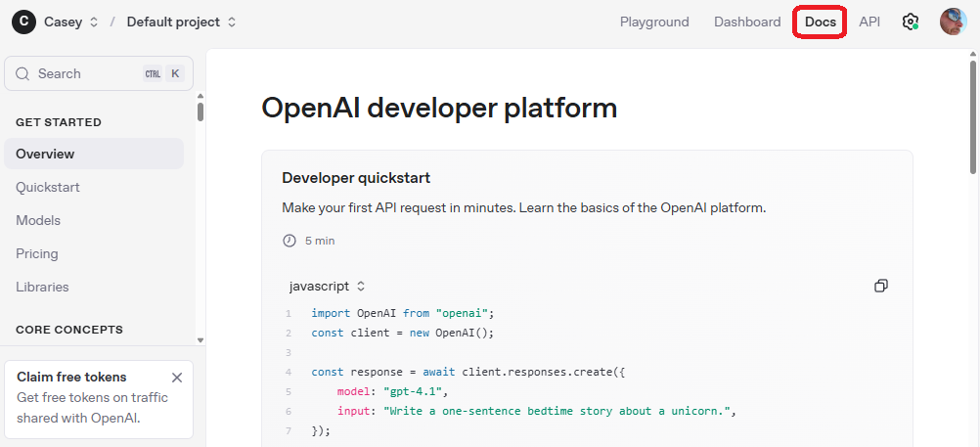Copy the code sample to clipboard
The image size is (980, 447).
(880, 286)
